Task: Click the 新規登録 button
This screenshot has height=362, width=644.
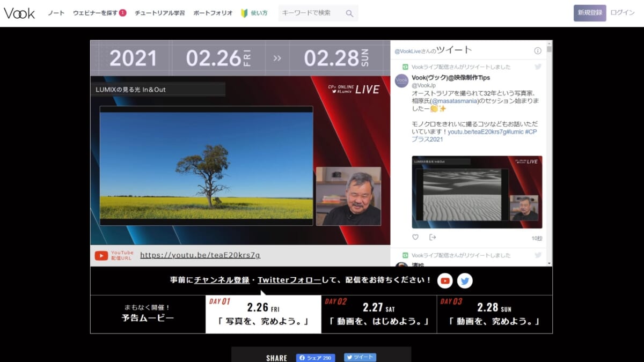Action: [x=590, y=13]
